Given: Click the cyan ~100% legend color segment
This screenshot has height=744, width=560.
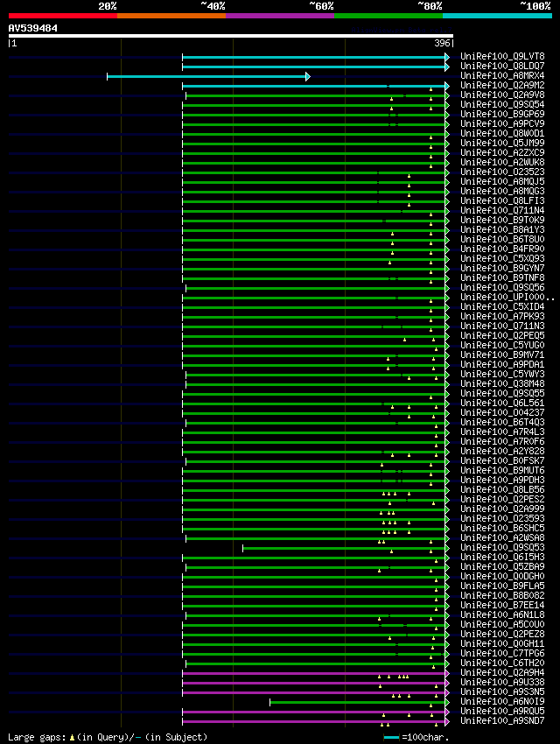Looking at the screenshot, I should tap(497, 16).
